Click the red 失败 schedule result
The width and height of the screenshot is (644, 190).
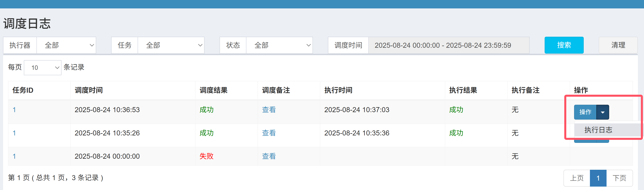pos(207,156)
